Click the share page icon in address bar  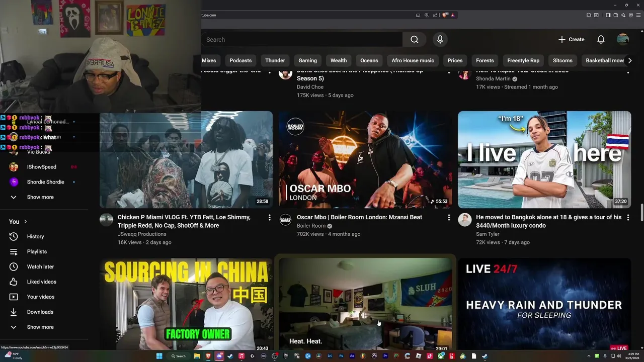click(435, 15)
